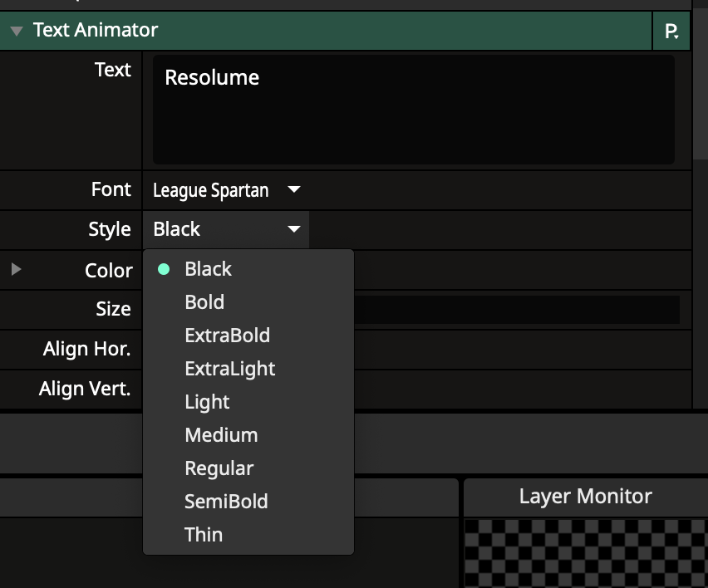Select SemiBold font style

click(226, 502)
